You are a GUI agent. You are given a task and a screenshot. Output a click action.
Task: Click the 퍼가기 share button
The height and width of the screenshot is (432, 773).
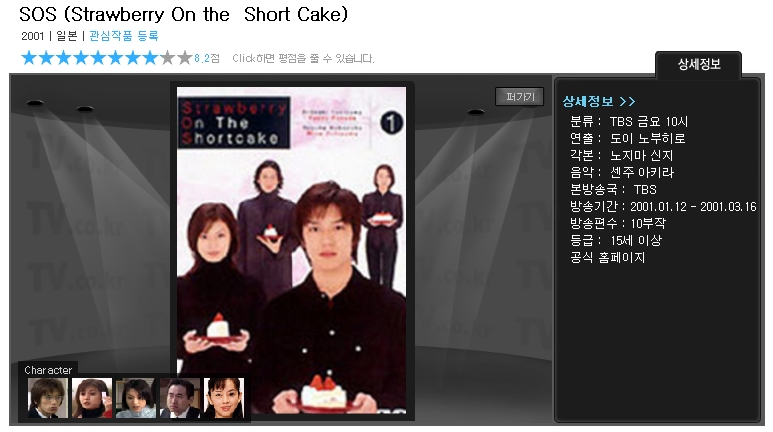pyautogui.click(x=520, y=97)
